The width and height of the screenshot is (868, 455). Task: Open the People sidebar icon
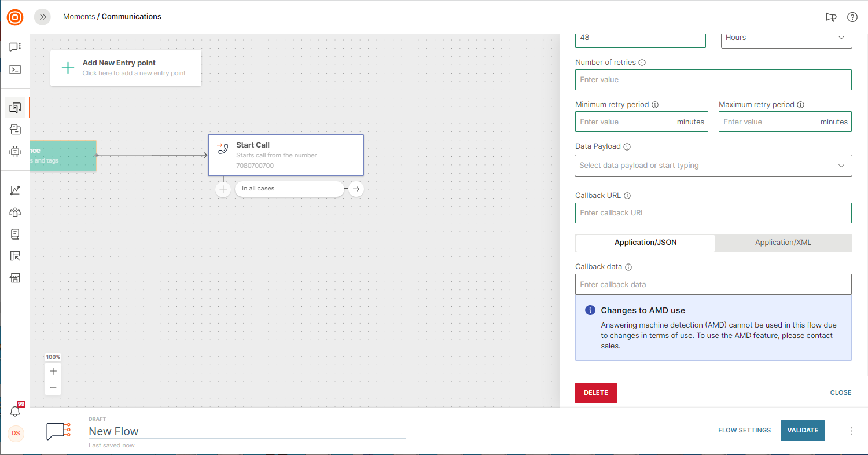pos(16,212)
